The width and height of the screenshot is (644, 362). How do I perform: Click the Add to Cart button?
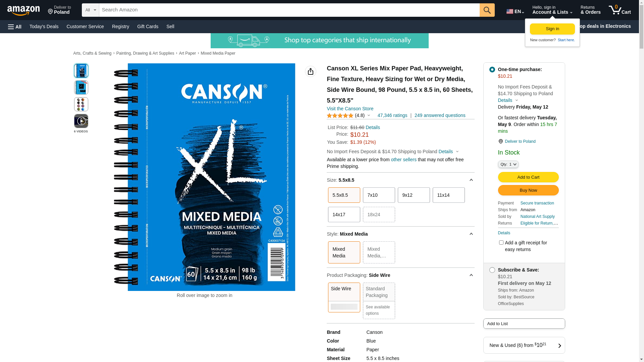point(528,177)
